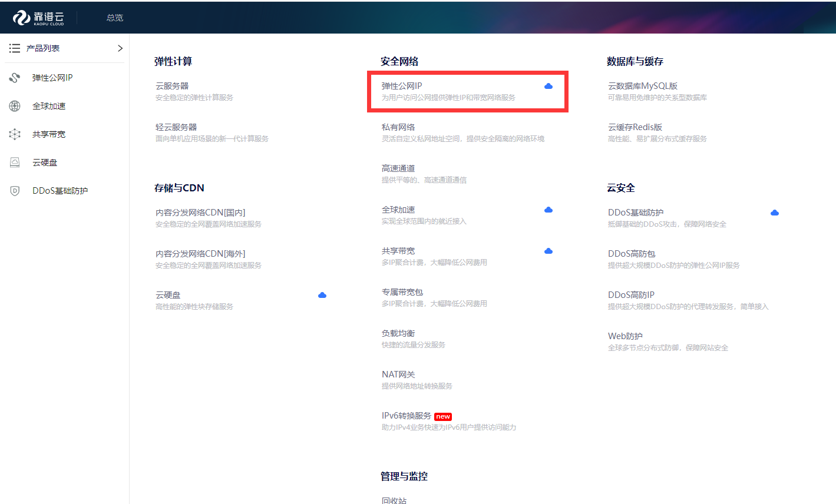
Task: Click the 共享带宽 sidebar icon
Action: pos(15,134)
